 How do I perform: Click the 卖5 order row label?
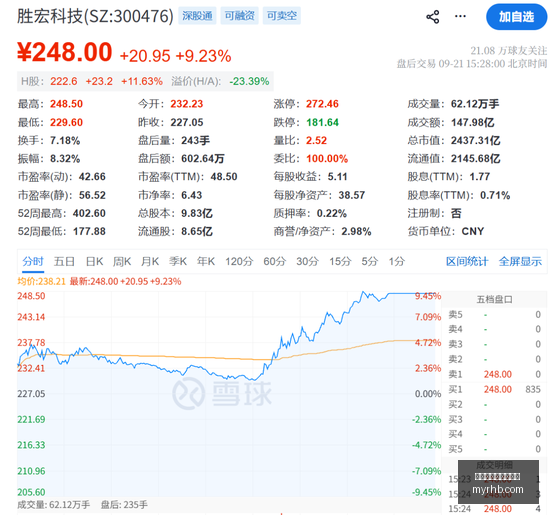[x=455, y=315]
